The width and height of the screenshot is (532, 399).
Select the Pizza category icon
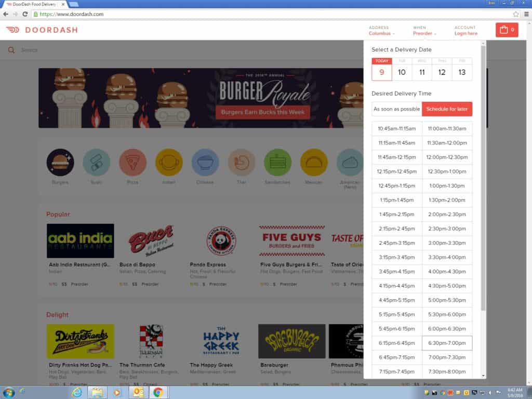pyautogui.click(x=132, y=162)
